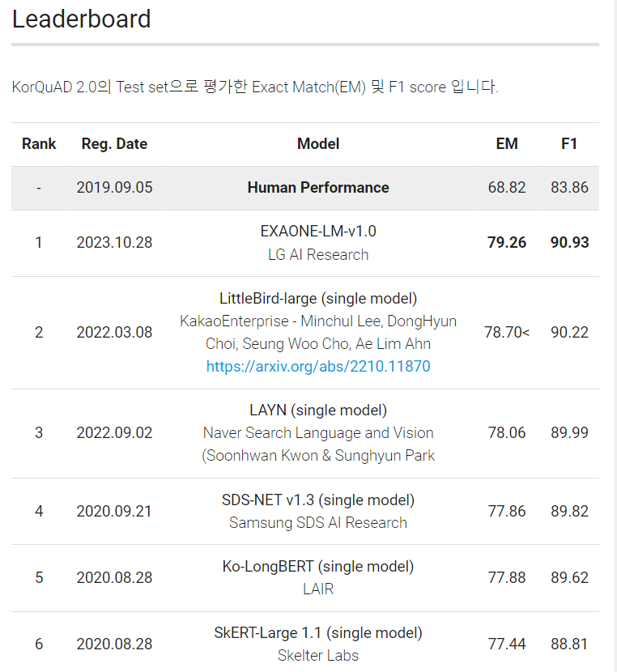This screenshot has width=617, height=672.
Task: Click the Leaderboard heading
Action: 82,19
